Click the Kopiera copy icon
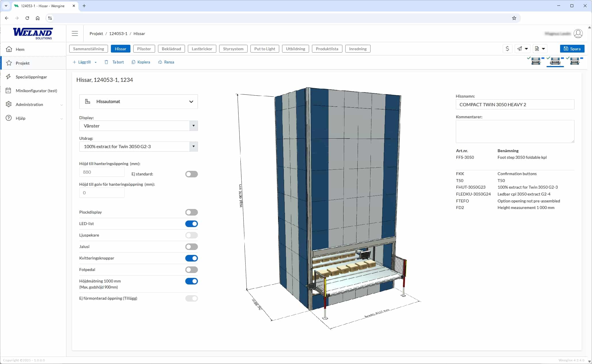Screen dimensions: 592x364 pos(133,62)
